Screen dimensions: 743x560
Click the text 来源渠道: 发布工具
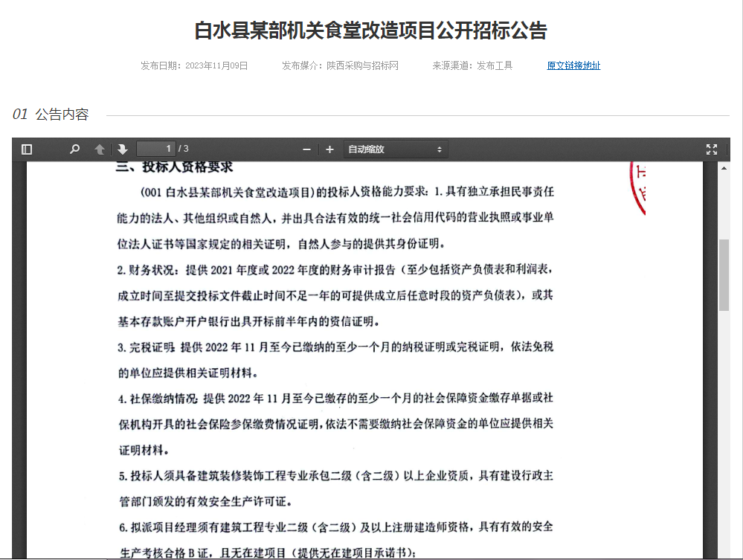tap(472, 65)
